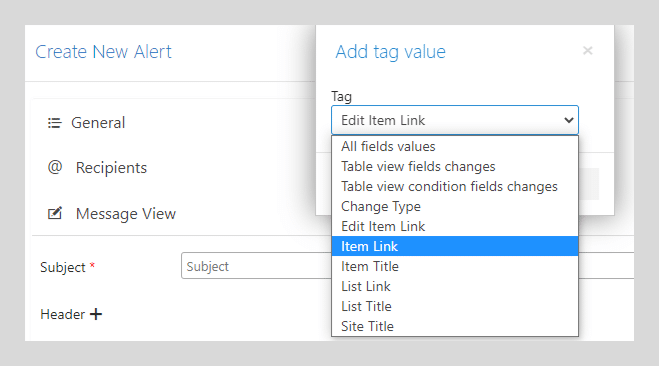Switch to the Message View tab
The height and width of the screenshot is (366, 659).
pyautogui.click(x=126, y=214)
